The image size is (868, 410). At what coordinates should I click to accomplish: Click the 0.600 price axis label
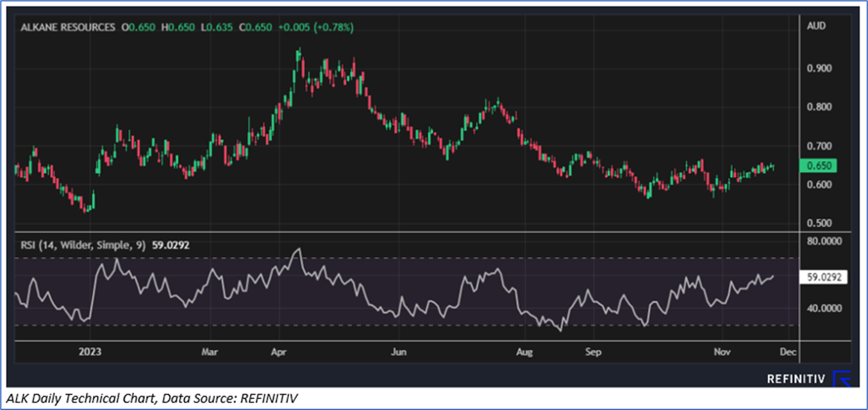[x=820, y=185]
